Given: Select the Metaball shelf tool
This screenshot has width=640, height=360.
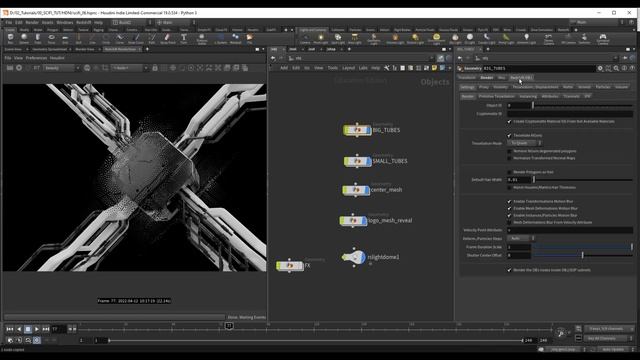Looking at the screenshot, I should coord(236,39).
